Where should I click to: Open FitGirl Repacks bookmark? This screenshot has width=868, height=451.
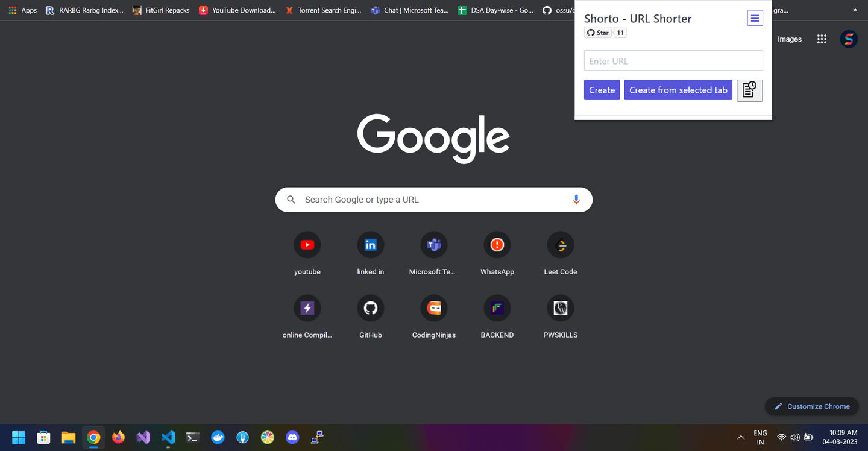click(161, 10)
